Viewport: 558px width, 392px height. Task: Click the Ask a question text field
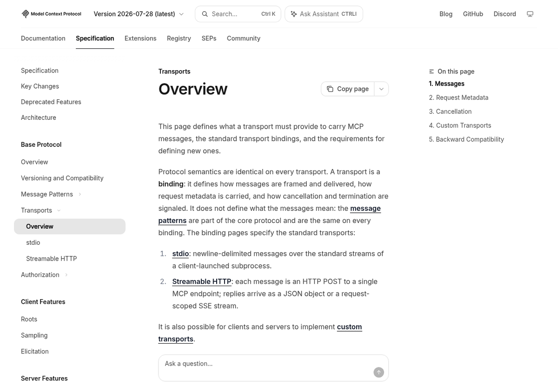[x=273, y=368]
